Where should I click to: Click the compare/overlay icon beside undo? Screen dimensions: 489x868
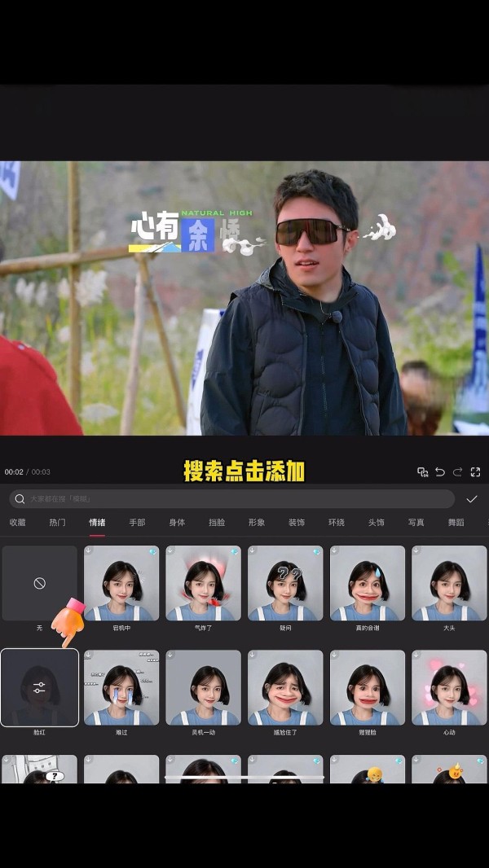pos(422,472)
